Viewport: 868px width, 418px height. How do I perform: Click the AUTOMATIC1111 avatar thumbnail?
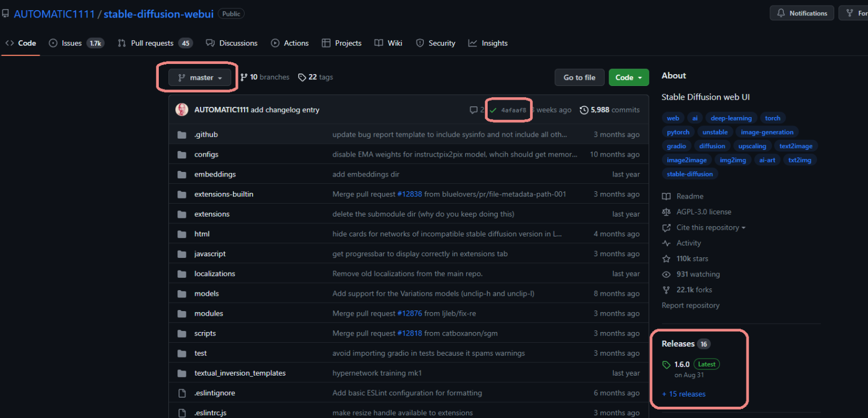point(182,110)
